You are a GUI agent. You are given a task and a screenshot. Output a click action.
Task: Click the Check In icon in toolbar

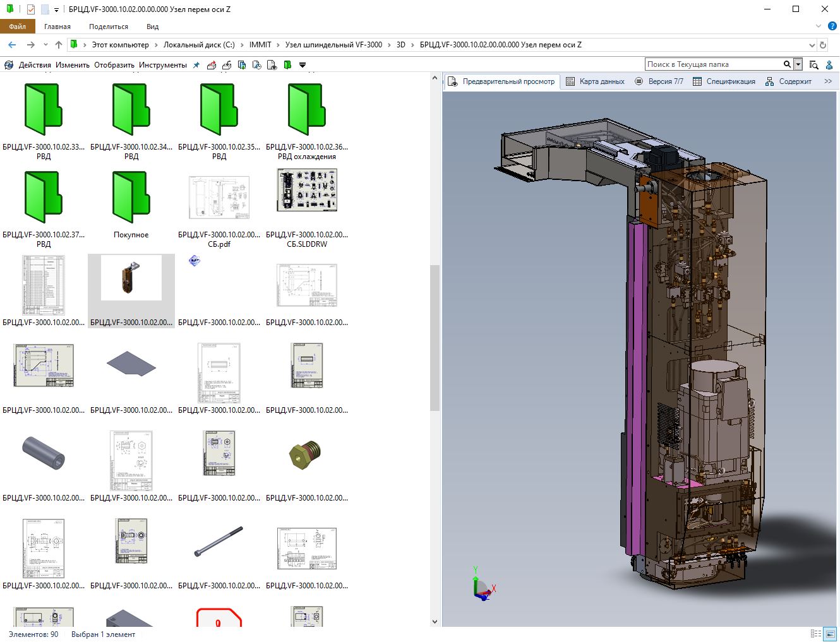[x=227, y=64]
